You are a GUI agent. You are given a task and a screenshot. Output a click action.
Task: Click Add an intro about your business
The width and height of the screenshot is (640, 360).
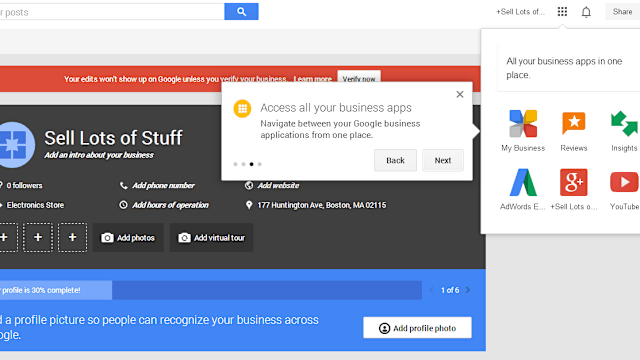click(x=99, y=155)
